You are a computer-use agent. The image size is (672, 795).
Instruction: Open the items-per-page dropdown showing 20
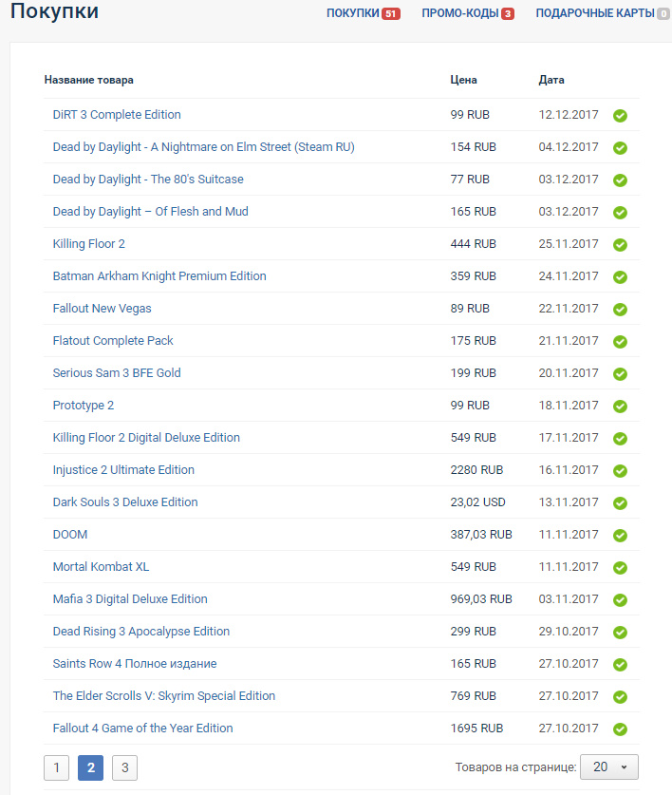coord(610,767)
